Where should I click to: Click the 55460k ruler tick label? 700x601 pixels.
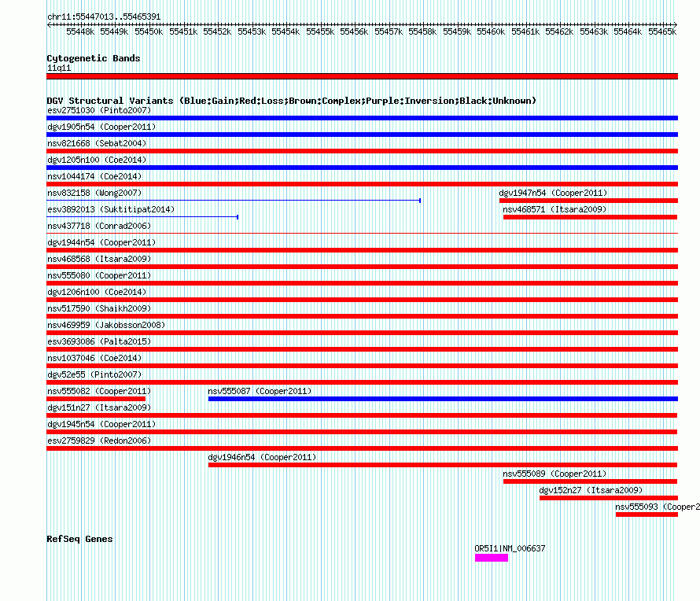(x=491, y=31)
